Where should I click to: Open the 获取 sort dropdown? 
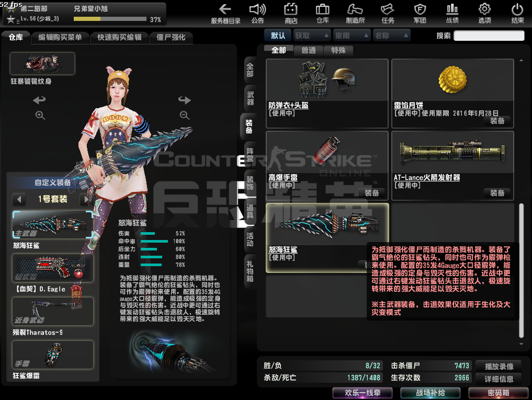coord(311,35)
